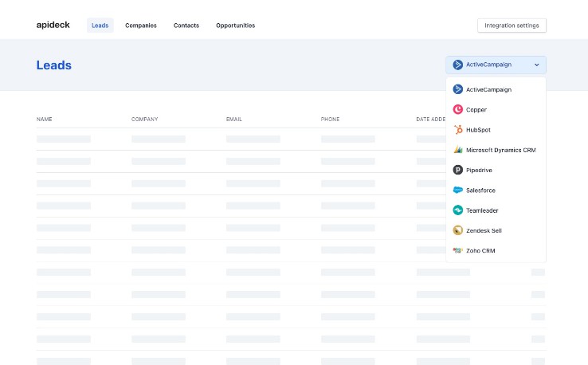Click the COMPANY column header
The height and width of the screenshot is (365, 588).
coord(145,120)
